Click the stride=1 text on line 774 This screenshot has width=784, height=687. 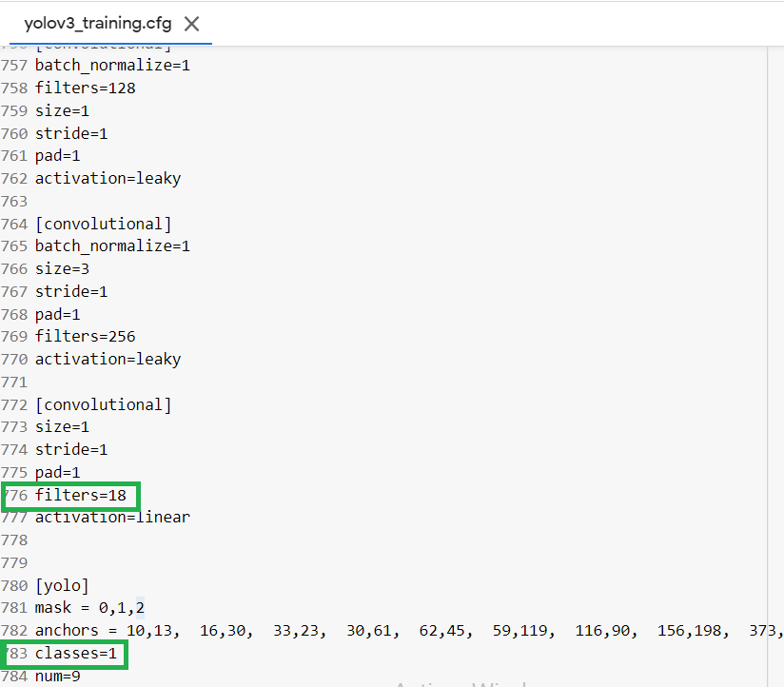(70, 448)
